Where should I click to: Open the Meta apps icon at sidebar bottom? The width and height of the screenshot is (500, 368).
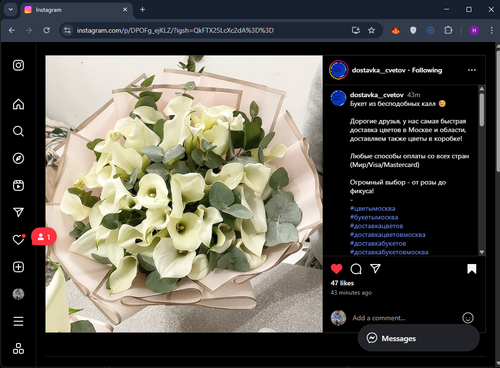18,348
